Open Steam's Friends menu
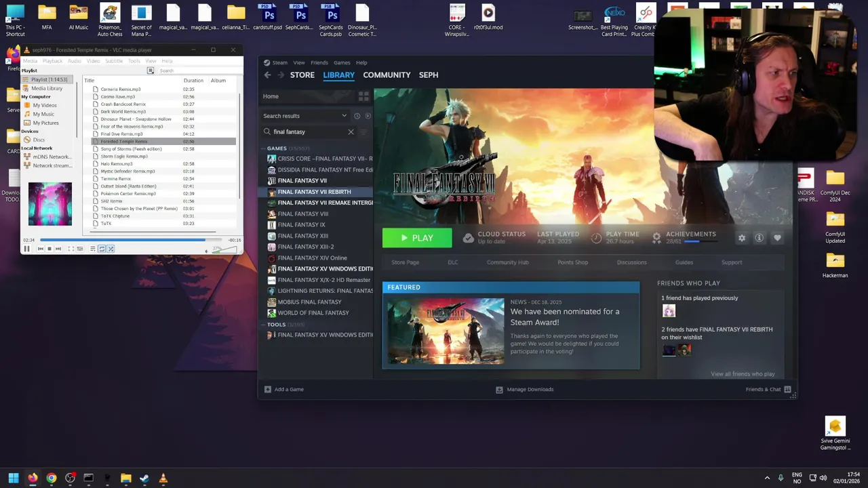Screen dimensions: 868x488 [x=319, y=62]
